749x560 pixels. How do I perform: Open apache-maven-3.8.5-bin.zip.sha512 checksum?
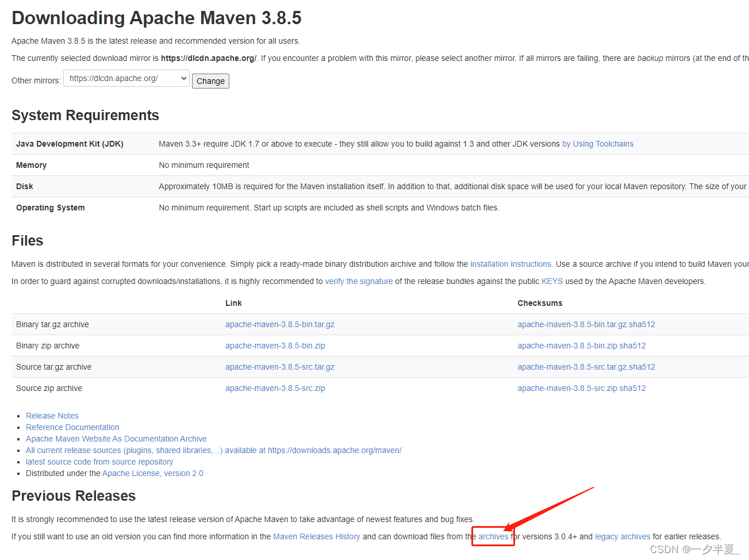[582, 346]
